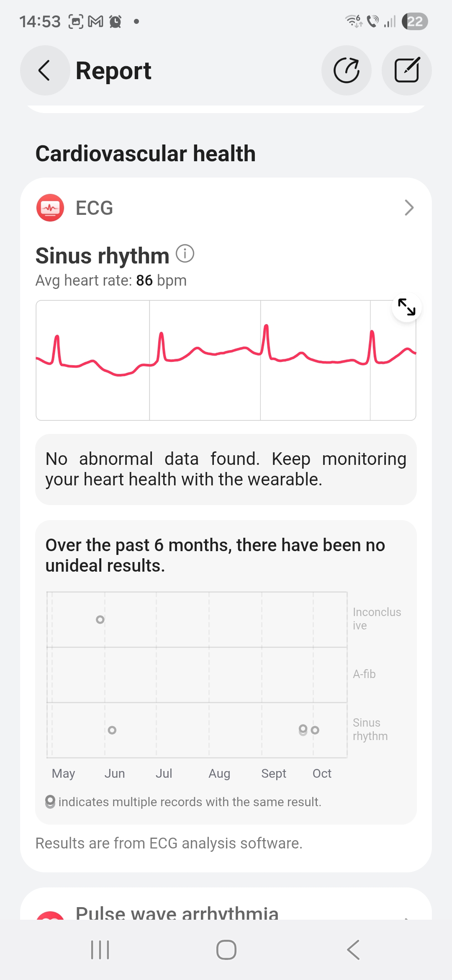Viewport: 452px width, 980px height.
Task: Tap the share report icon
Action: pyautogui.click(x=346, y=70)
